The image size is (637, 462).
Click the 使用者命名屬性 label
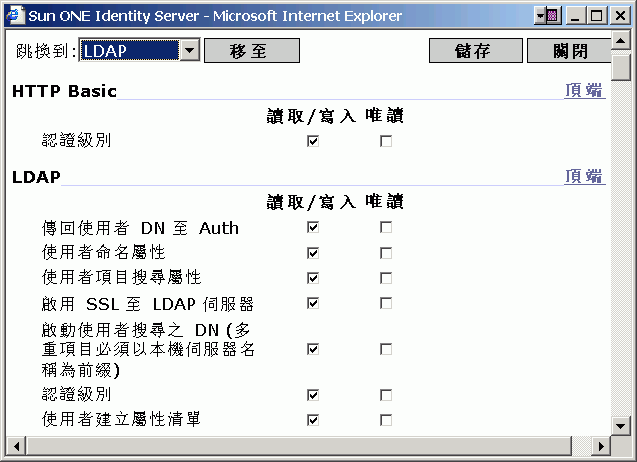point(104,252)
